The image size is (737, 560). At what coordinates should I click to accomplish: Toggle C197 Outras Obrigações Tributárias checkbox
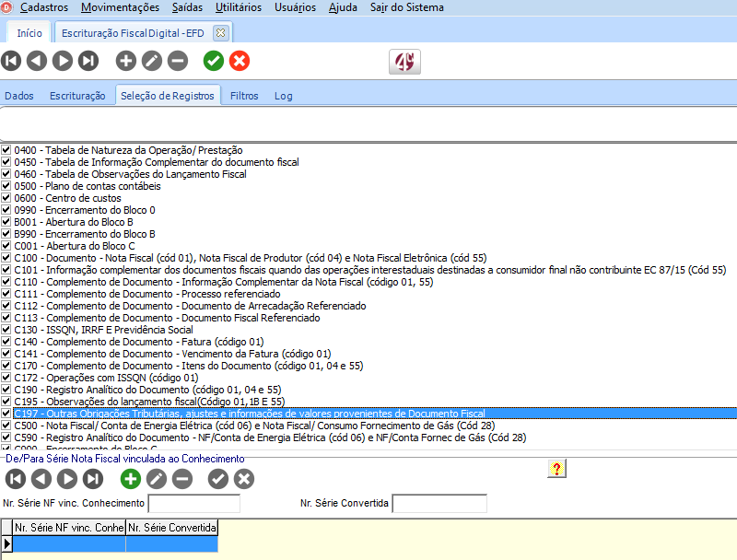(6, 414)
